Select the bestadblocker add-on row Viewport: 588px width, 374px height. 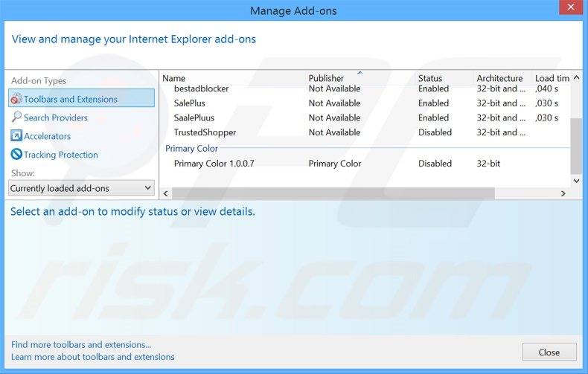[x=365, y=88]
